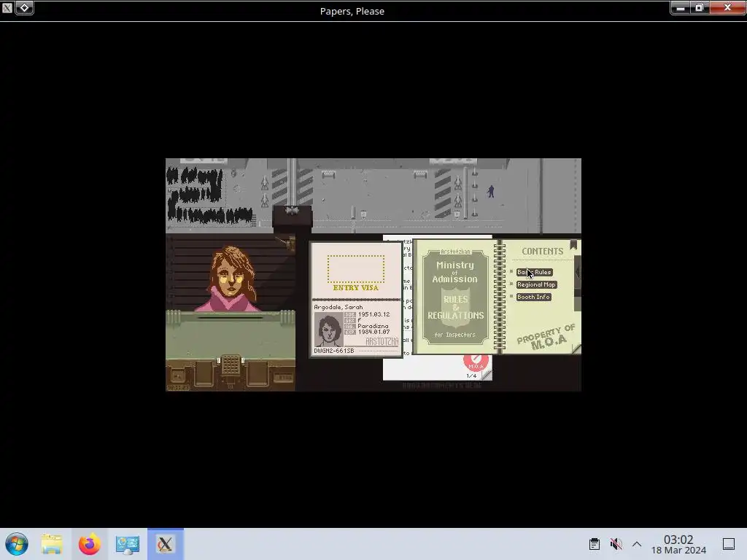Click the name "Argodale, Sarah" on the passport

338,307
